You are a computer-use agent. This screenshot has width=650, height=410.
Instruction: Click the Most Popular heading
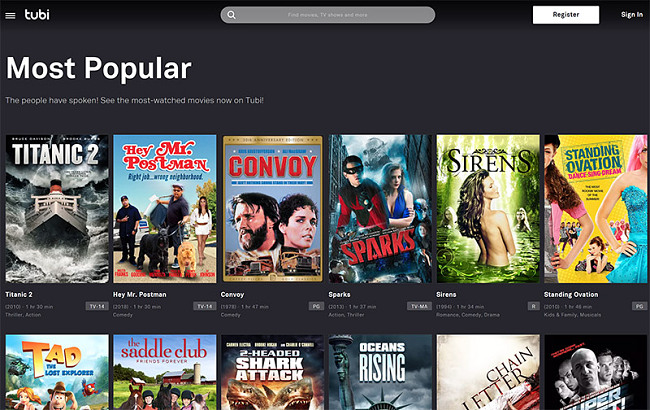(x=99, y=68)
